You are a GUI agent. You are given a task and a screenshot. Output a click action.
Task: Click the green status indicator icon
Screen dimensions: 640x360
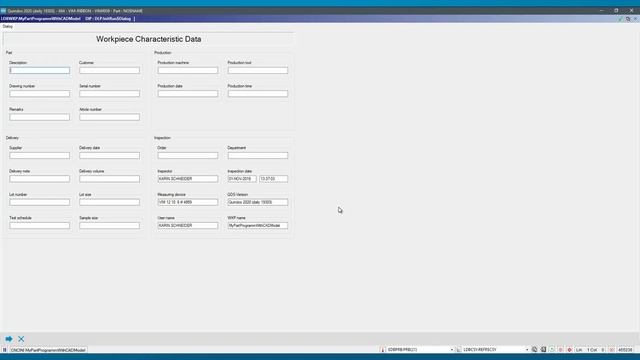[x=552, y=349]
